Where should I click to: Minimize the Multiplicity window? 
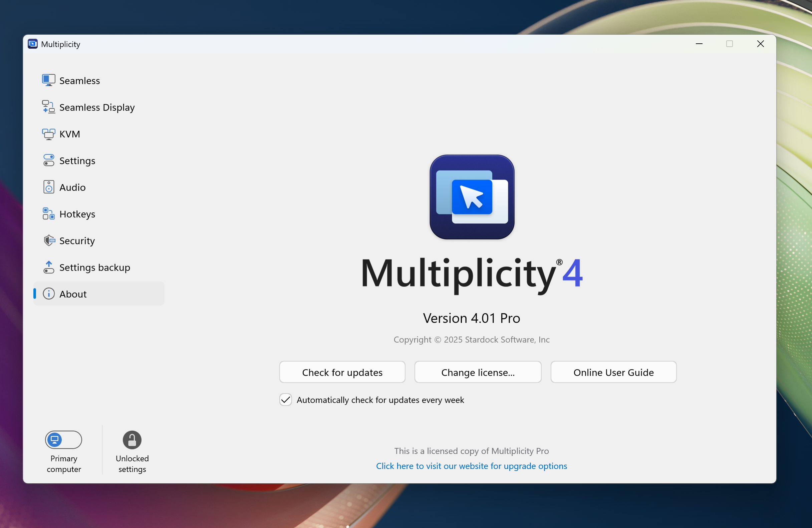click(699, 44)
